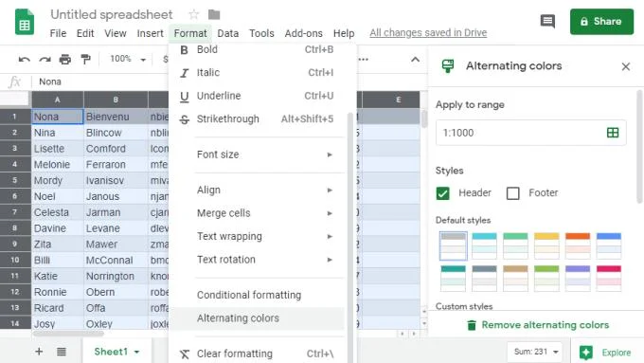Open the Edit menu
The image size is (644, 363).
coord(85,33)
